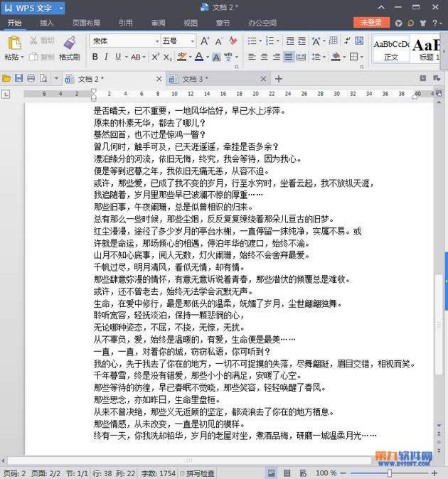Open the font size 五号 dropdown
This screenshot has height=479, width=448.
pyautogui.click(x=193, y=41)
